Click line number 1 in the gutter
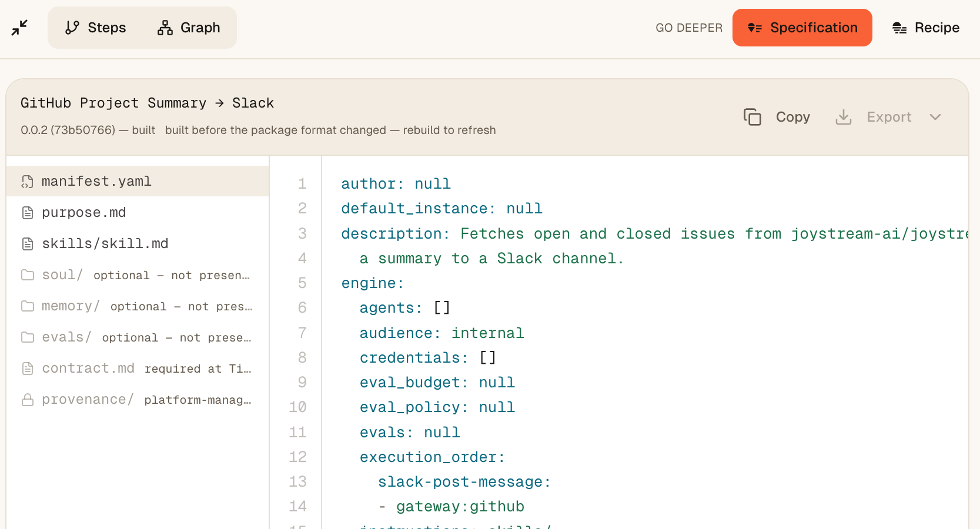The image size is (980, 529). click(302, 184)
